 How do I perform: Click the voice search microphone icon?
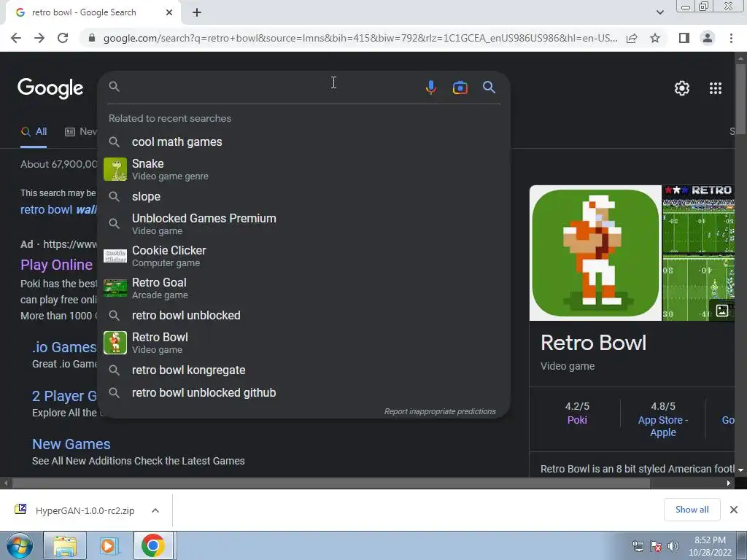(430, 87)
